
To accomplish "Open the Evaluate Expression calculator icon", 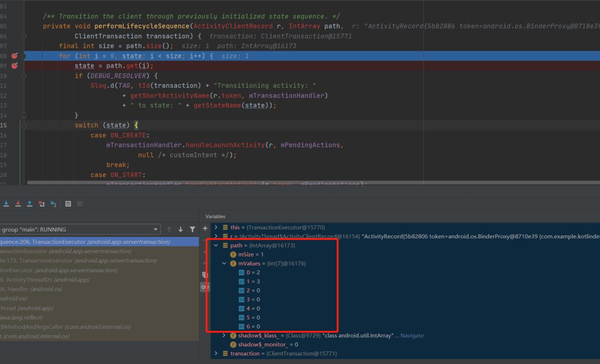I will [68, 204].
